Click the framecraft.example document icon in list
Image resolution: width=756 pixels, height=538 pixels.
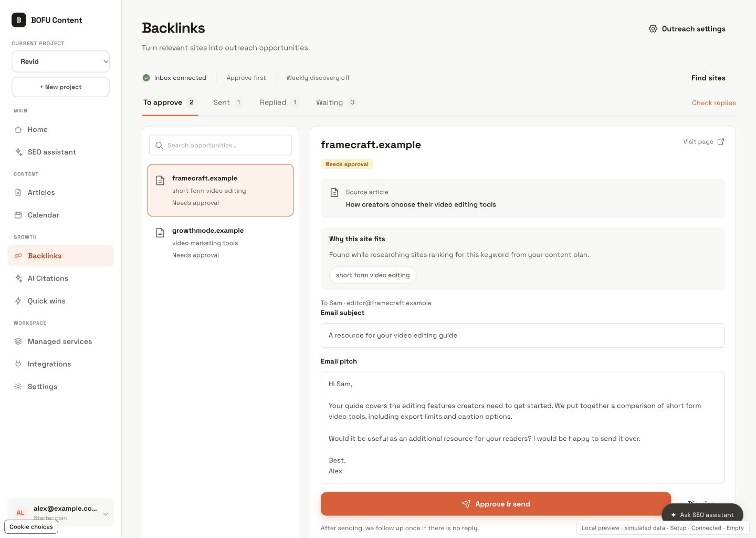pos(160,181)
